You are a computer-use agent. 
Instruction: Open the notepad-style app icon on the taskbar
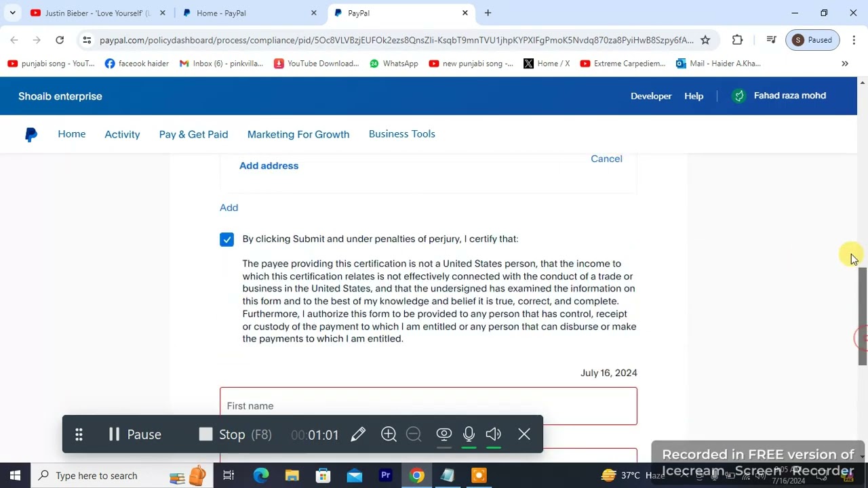click(x=448, y=476)
